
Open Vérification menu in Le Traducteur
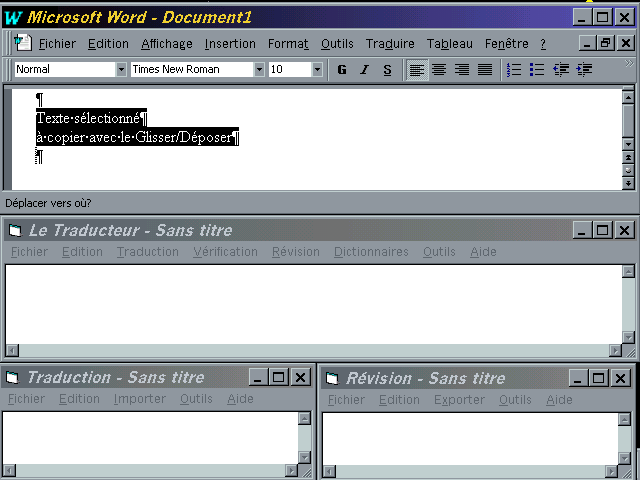(225, 252)
